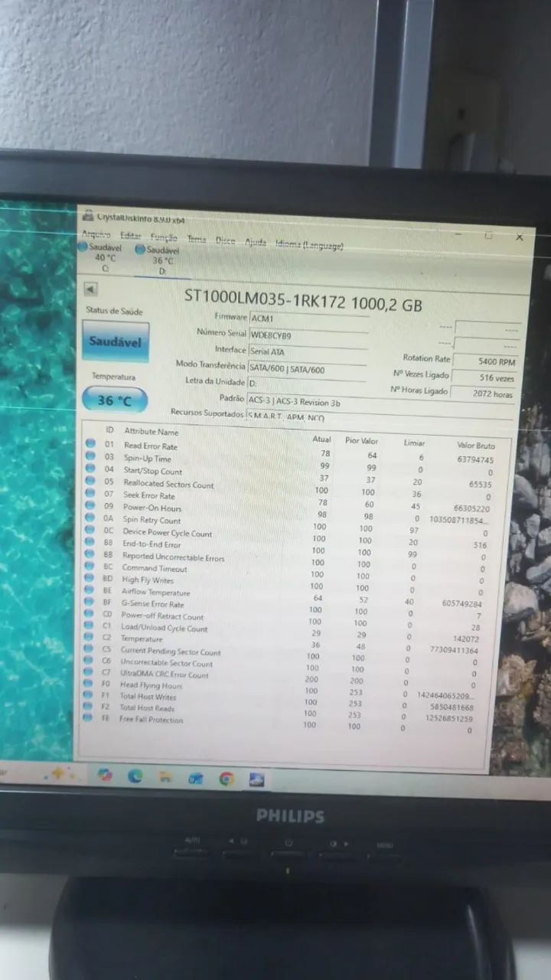Open the Função menu
The height and width of the screenshot is (980, 551).
tap(164, 237)
